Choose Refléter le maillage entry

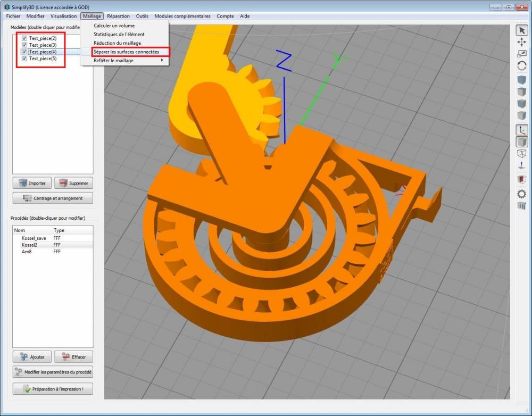click(124, 61)
